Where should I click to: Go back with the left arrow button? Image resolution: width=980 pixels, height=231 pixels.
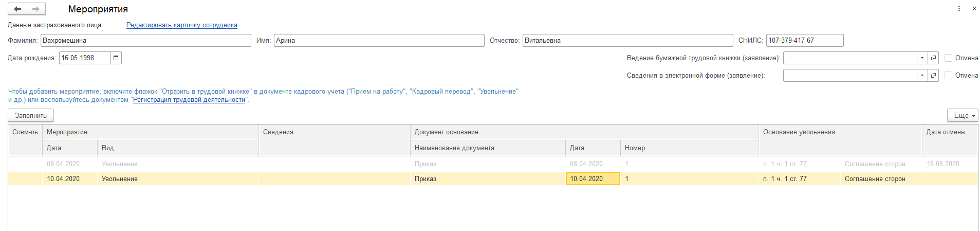pos(17,9)
